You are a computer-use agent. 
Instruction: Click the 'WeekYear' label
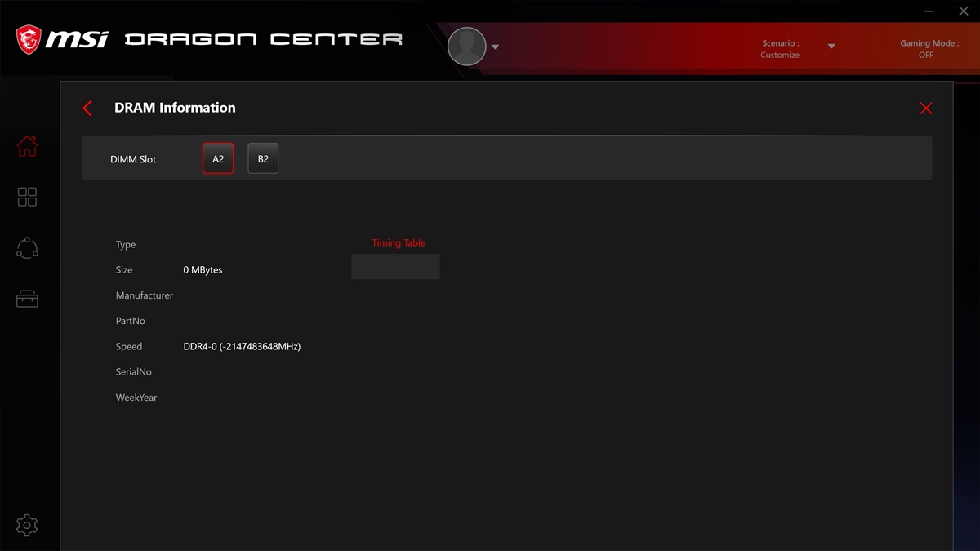pos(136,398)
